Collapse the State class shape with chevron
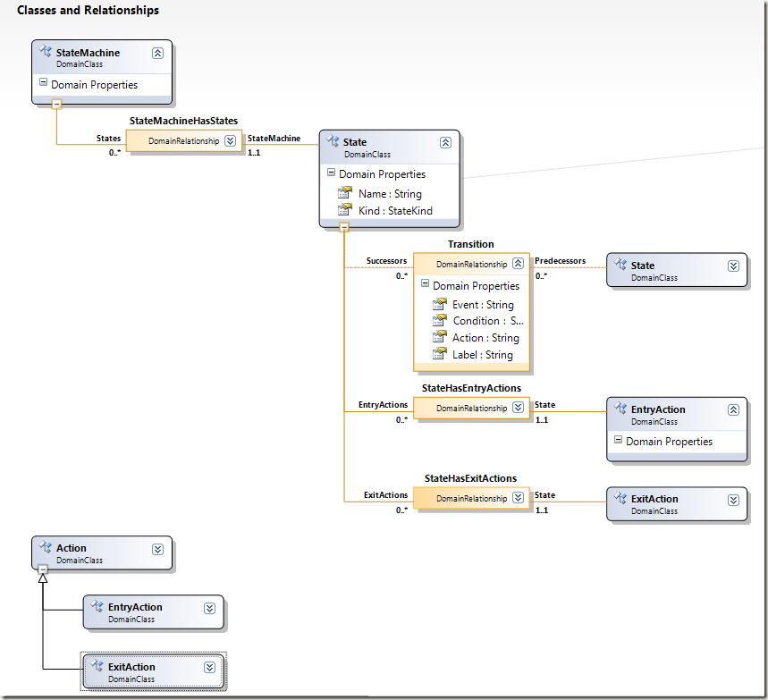The width and height of the screenshot is (768, 700). (x=445, y=142)
